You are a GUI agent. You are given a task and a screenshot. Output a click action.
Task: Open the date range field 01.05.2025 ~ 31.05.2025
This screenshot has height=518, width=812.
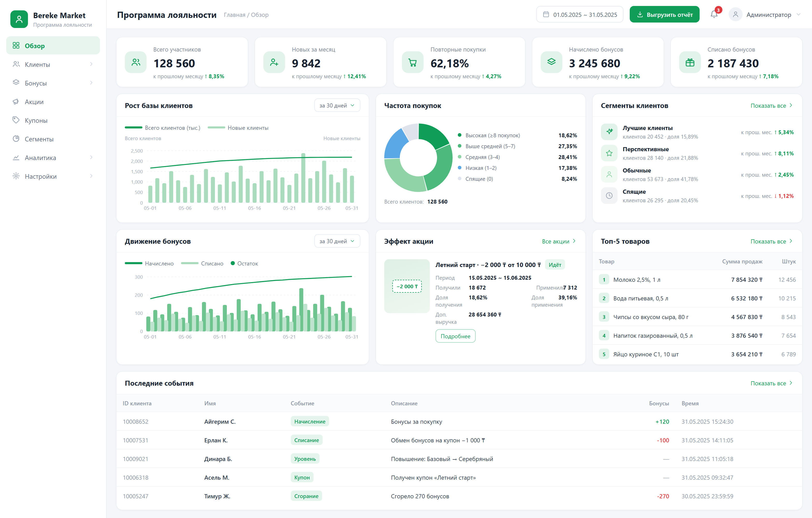pyautogui.click(x=580, y=15)
